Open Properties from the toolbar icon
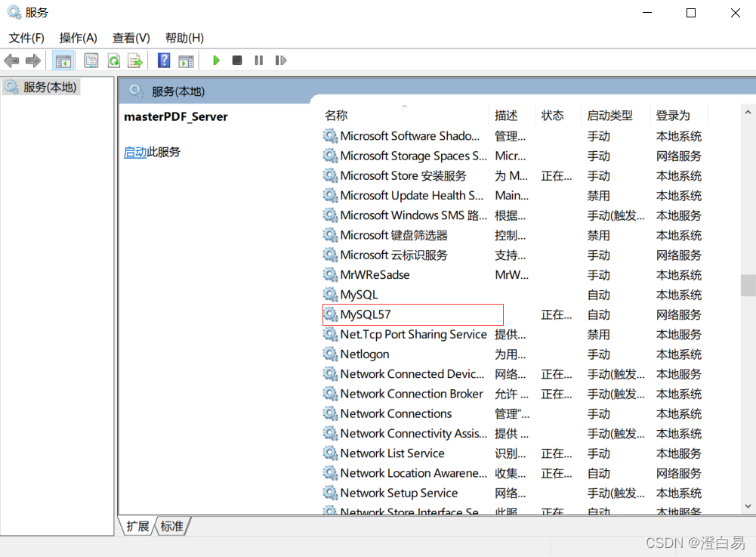The image size is (756, 557). [x=91, y=60]
